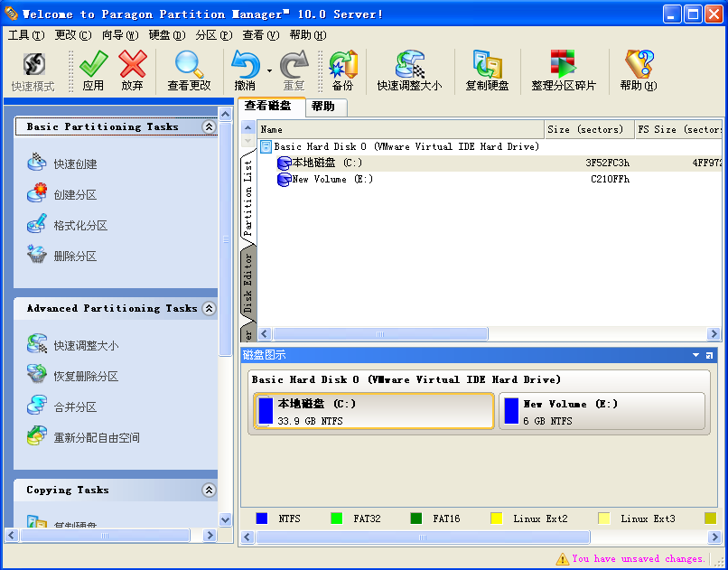Collapse the Copying Tasks section
The image size is (728, 570).
(209, 490)
